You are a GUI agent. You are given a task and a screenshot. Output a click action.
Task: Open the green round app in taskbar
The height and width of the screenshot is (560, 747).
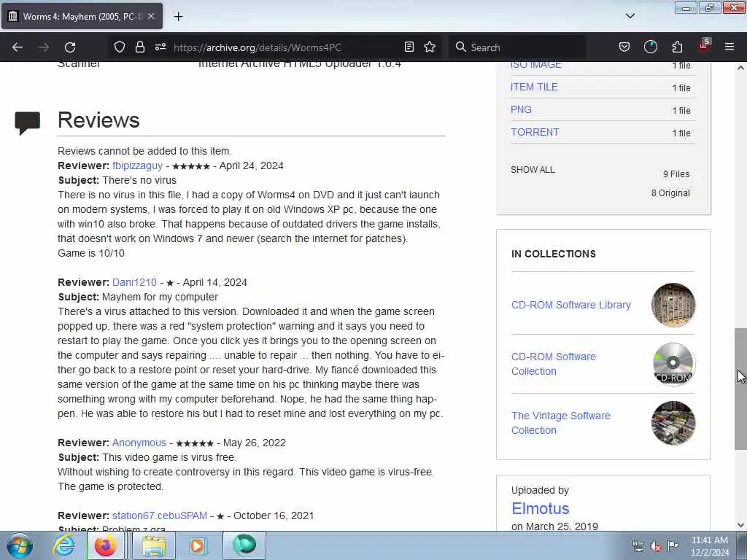244,545
